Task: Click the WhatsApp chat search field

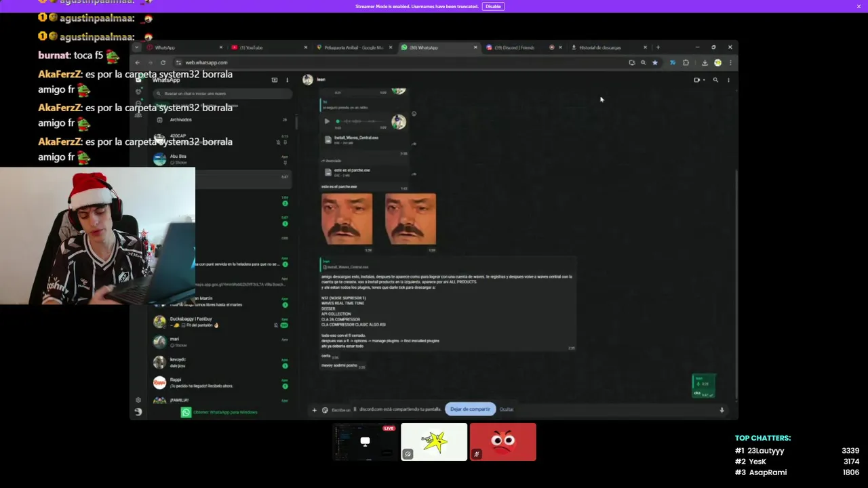Action: [x=222, y=94]
